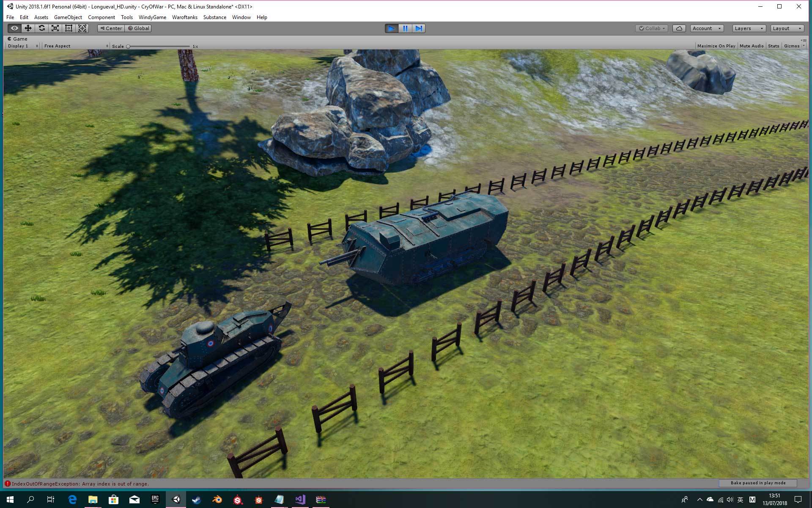
Task: Open the Free Aspect dropdown
Action: tap(76, 46)
